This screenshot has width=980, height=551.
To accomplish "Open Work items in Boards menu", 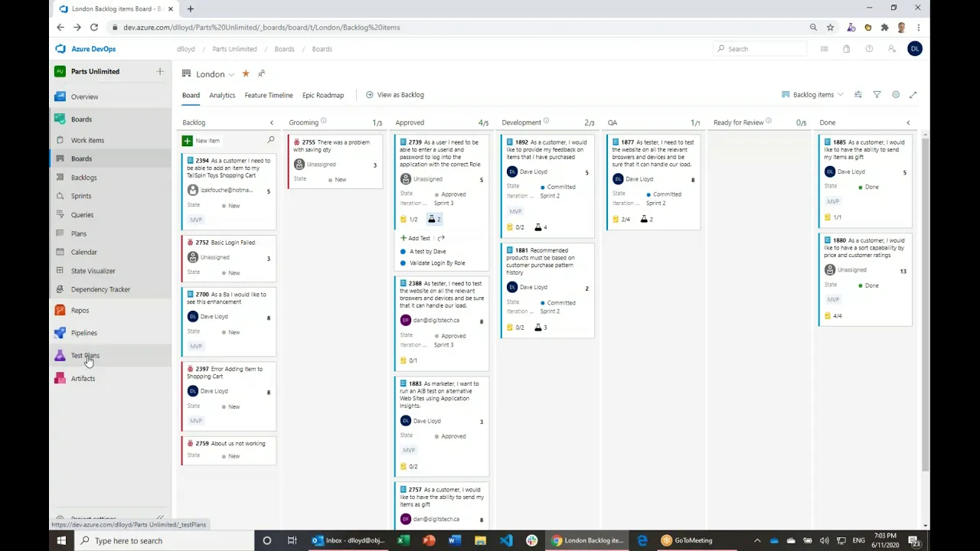I will (87, 141).
